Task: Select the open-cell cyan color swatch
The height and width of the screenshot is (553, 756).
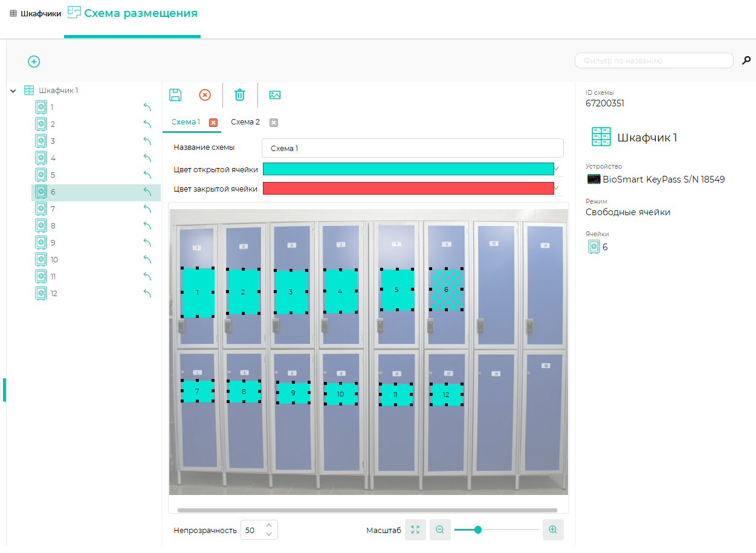Action: [x=409, y=169]
